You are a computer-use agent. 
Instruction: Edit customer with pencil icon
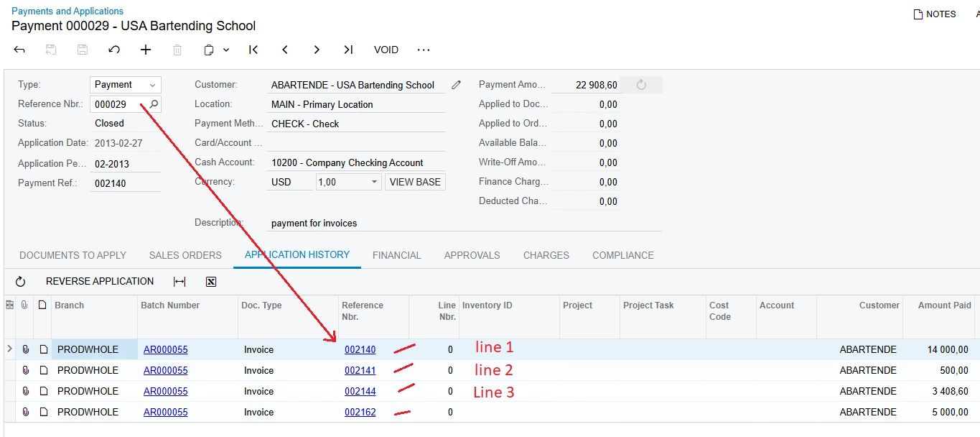(456, 85)
